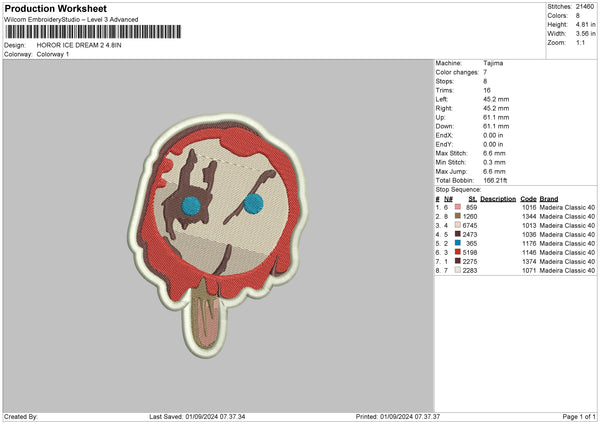Click the Left value '45.2 mm'
This screenshot has width=600, height=424.
(496, 99)
